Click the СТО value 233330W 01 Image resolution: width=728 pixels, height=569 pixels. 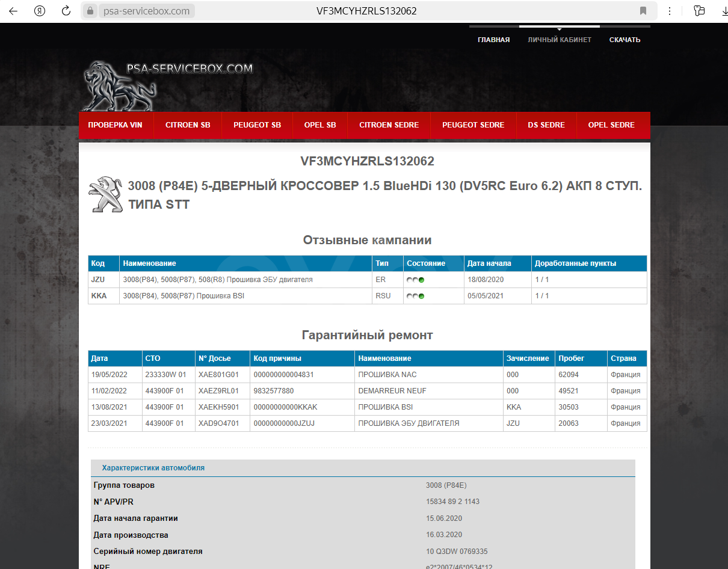pyautogui.click(x=166, y=375)
